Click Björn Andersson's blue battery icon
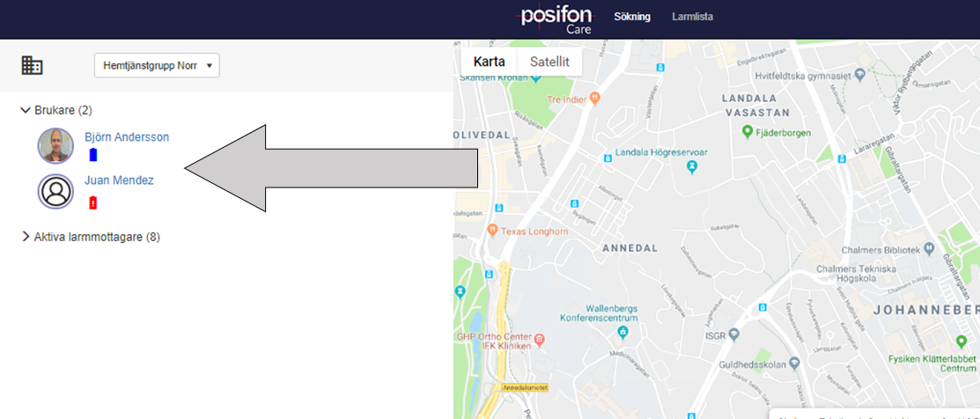The height and width of the screenshot is (419, 980). [93, 154]
